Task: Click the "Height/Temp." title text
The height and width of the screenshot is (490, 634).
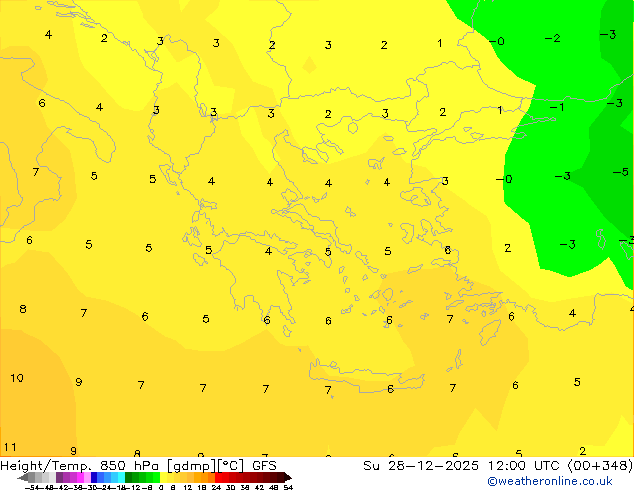Action: [47, 466]
